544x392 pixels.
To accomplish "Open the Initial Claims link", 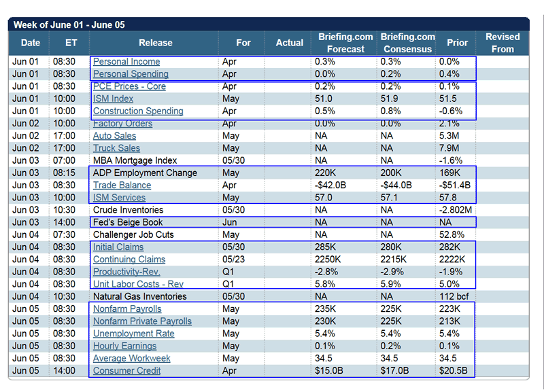I will [x=118, y=247].
